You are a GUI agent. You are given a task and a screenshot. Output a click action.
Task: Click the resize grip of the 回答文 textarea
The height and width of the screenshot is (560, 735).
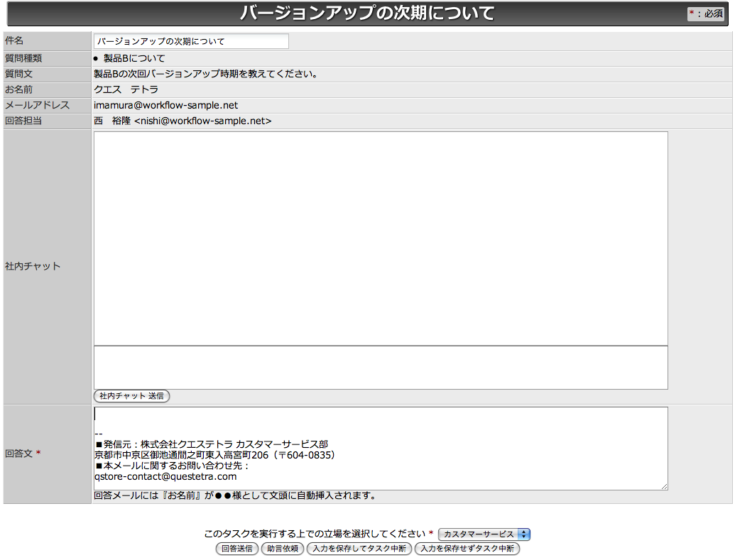tap(665, 486)
